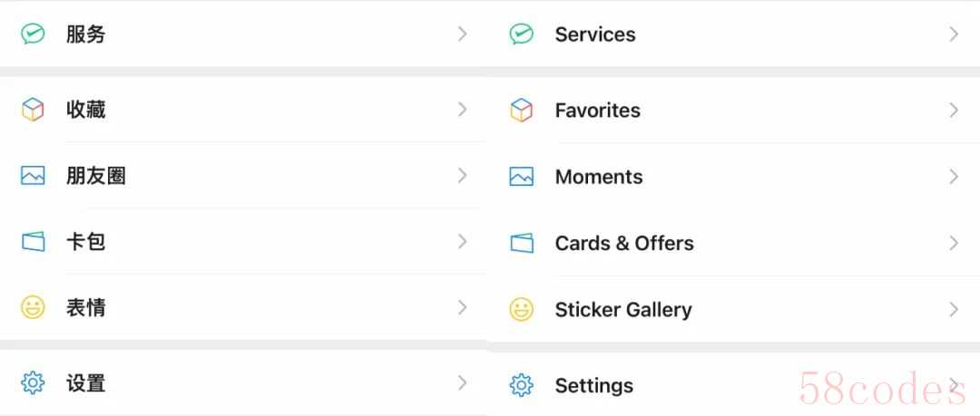The image size is (980, 416).
Task: Expand the Favorites row arrow
Action: tap(954, 111)
